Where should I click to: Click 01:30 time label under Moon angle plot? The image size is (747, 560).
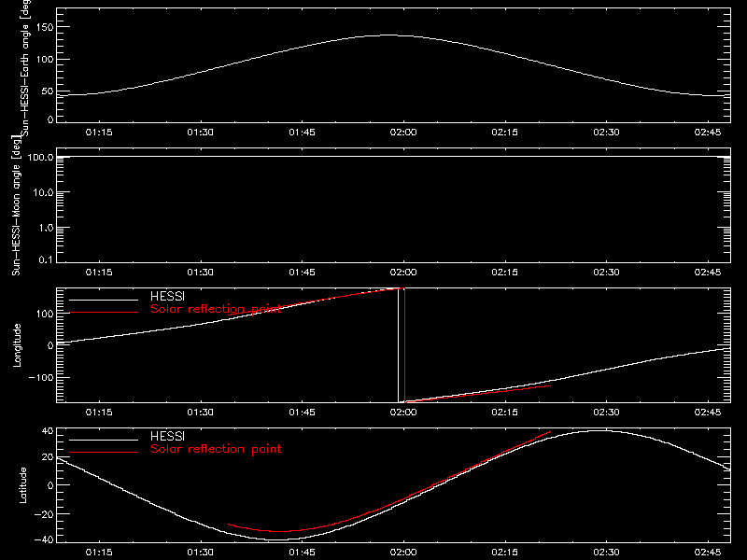(200, 273)
